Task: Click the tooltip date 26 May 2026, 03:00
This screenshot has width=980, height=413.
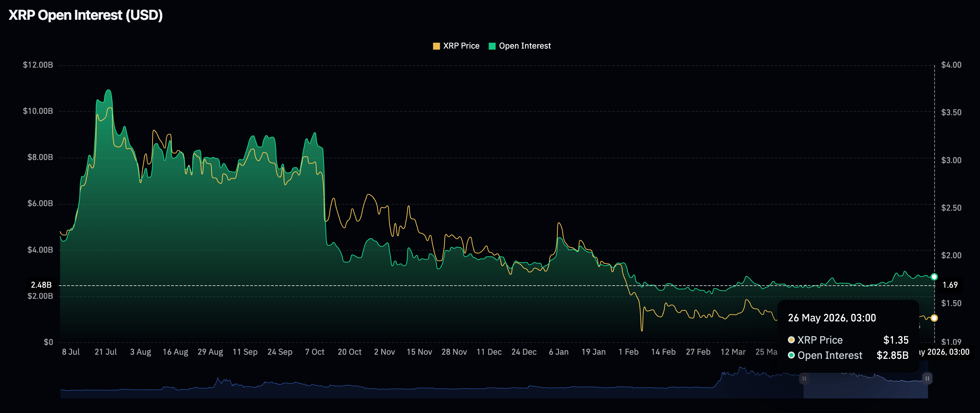Action: click(832, 318)
